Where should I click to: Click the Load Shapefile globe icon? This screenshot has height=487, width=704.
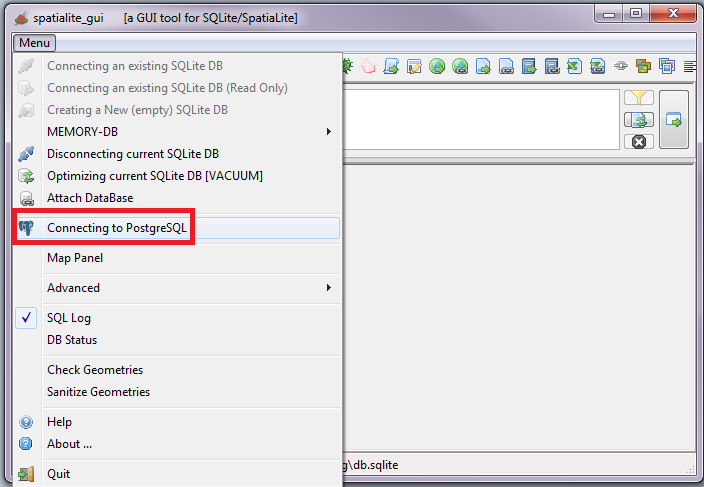(437, 66)
